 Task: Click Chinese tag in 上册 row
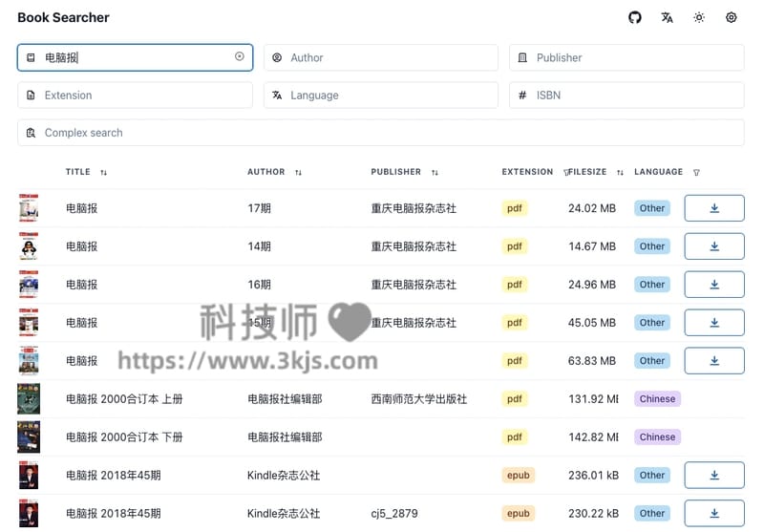point(657,398)
